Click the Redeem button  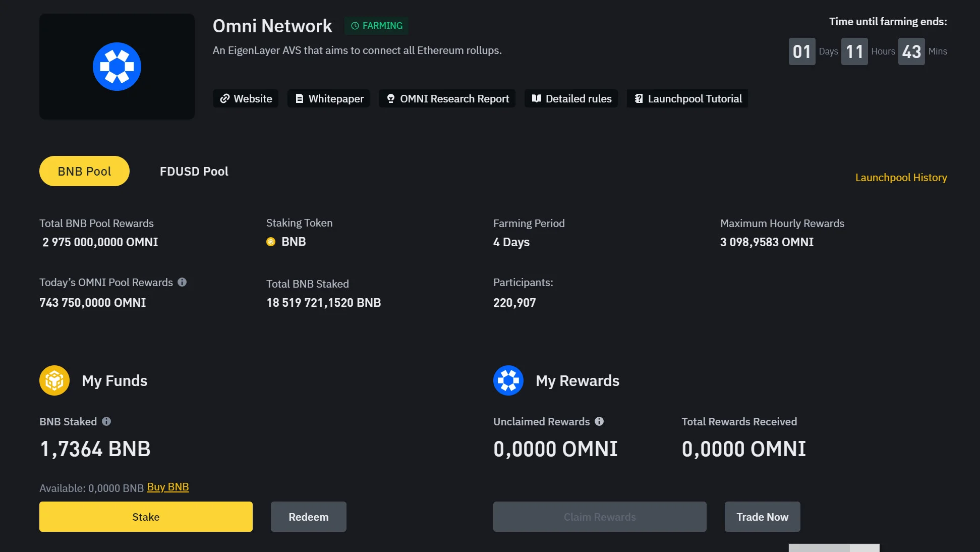[309, 517]
